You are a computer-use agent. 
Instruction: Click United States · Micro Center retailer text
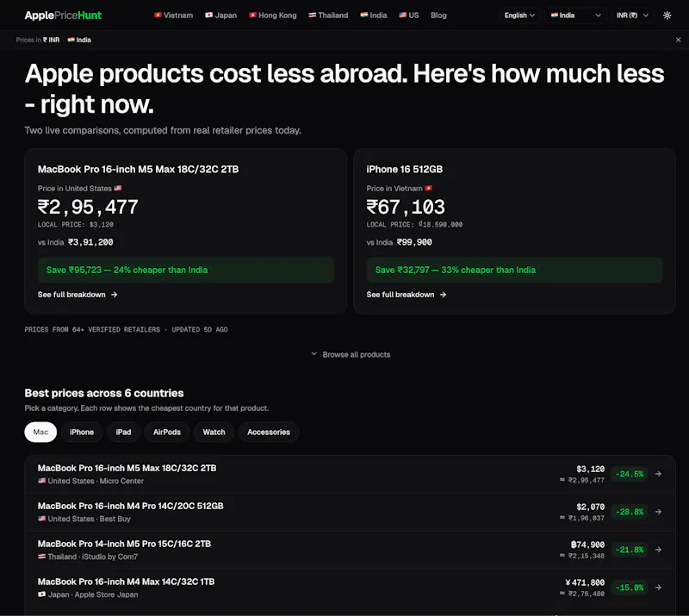[x=91, y=481]
